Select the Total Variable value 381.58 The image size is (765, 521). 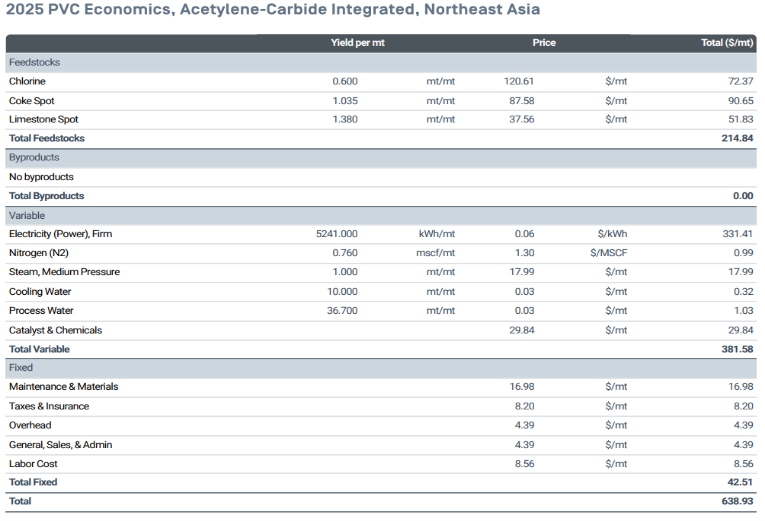point(737,349)
